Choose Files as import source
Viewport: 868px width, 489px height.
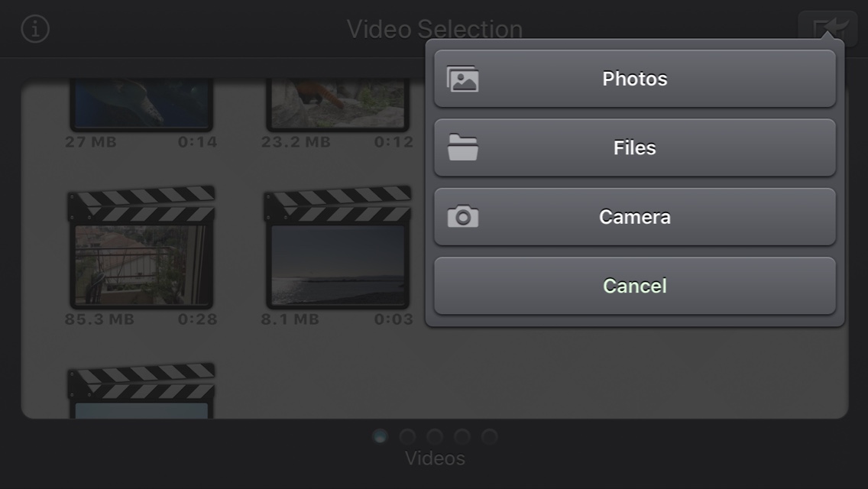coord(635,147)
